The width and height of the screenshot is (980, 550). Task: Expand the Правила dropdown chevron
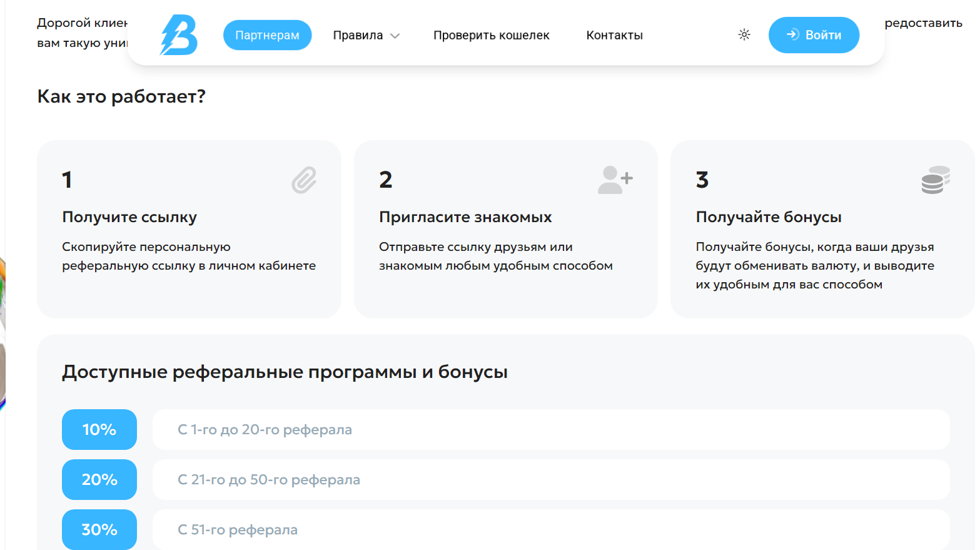point(395,36)
